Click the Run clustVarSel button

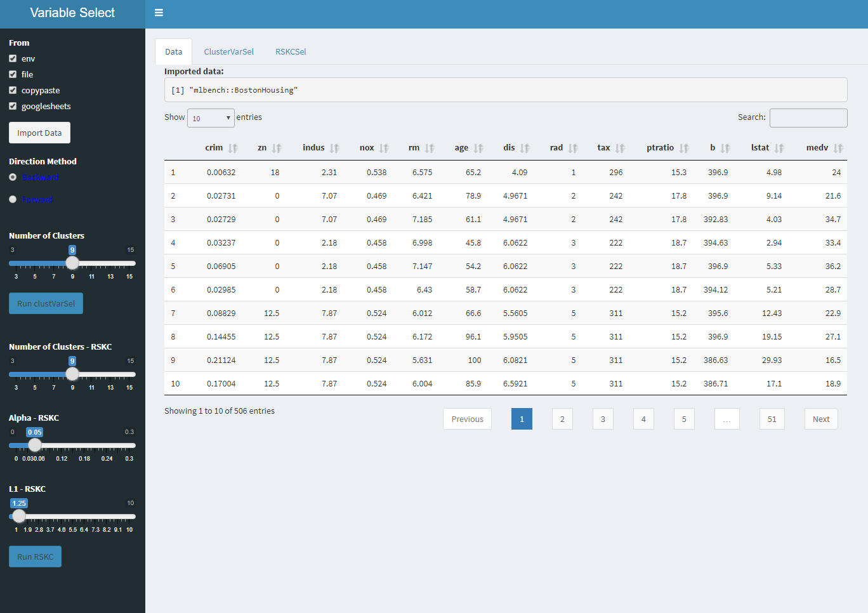tap(46, 303)
